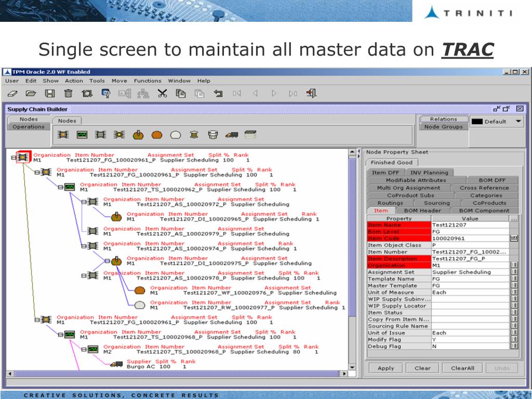Collapse the M1 Test121207_TS_100020968_P tree node

coord(60,335)
